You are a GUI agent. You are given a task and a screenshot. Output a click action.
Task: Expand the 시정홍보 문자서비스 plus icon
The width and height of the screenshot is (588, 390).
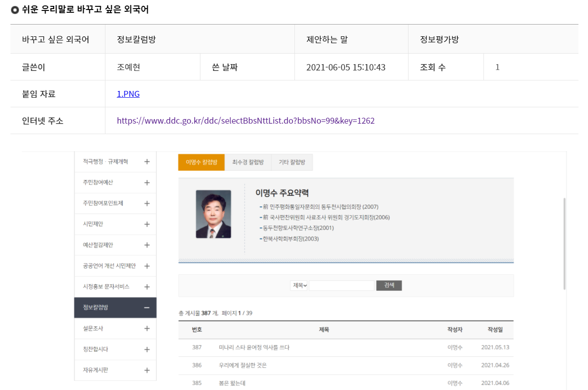click(147, 287)
